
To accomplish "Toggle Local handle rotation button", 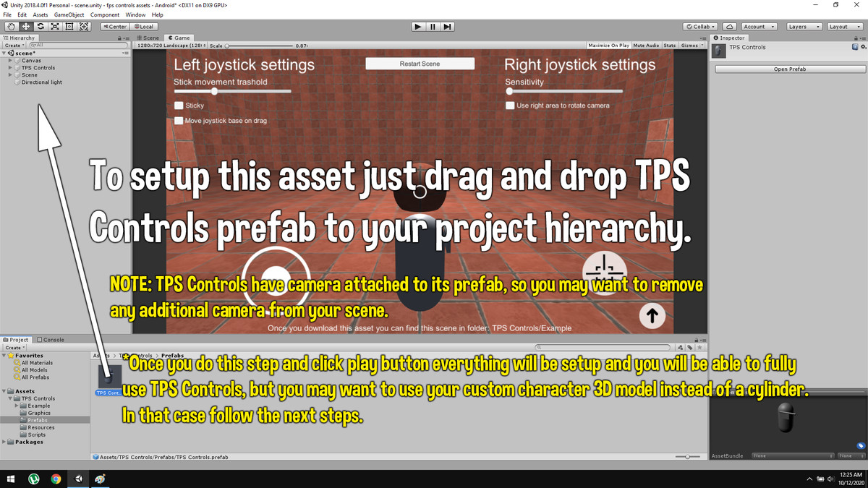I will click(143, 27).
